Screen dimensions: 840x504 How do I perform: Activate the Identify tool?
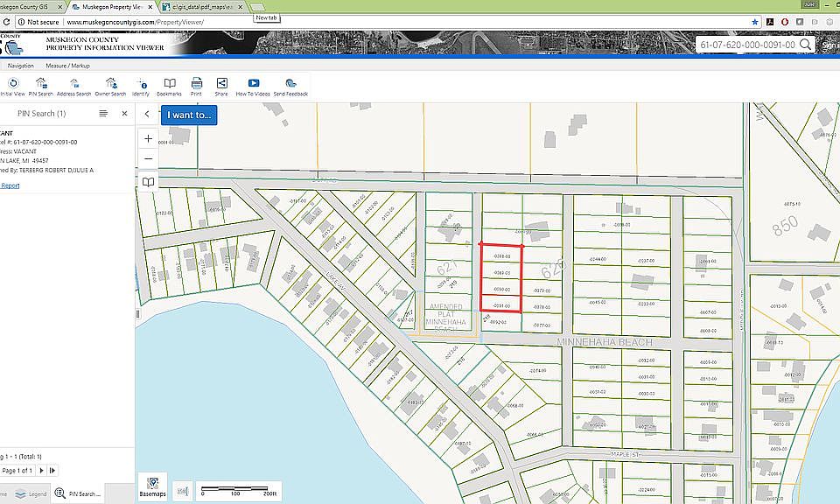(141, 85)
